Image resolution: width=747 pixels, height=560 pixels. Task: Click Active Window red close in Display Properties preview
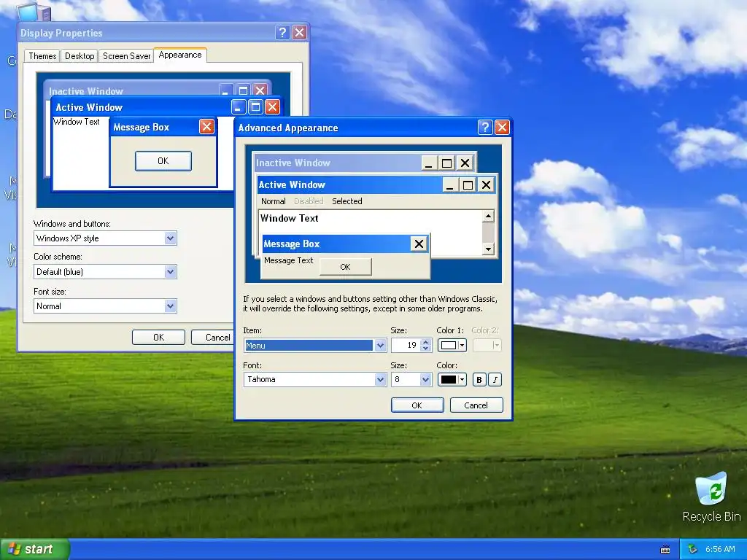[x=273, y=106]
